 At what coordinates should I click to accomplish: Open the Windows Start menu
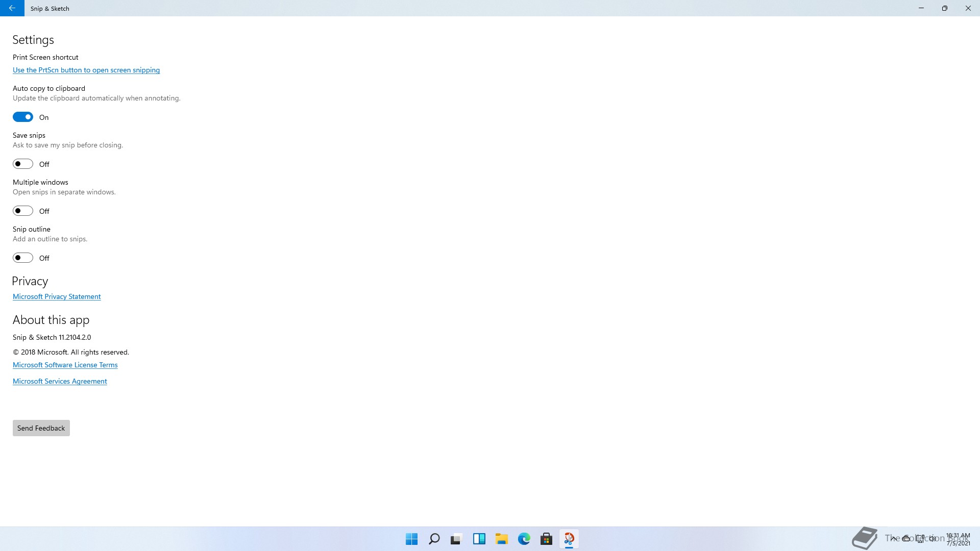point(411,539)
